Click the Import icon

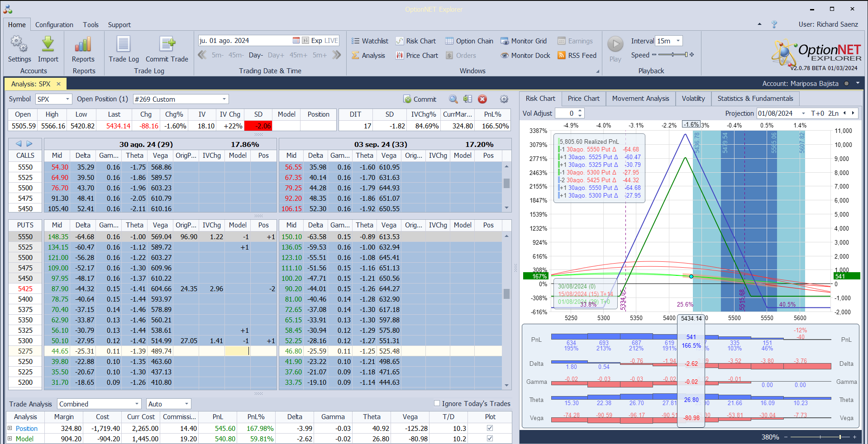(x=48, y=49)
